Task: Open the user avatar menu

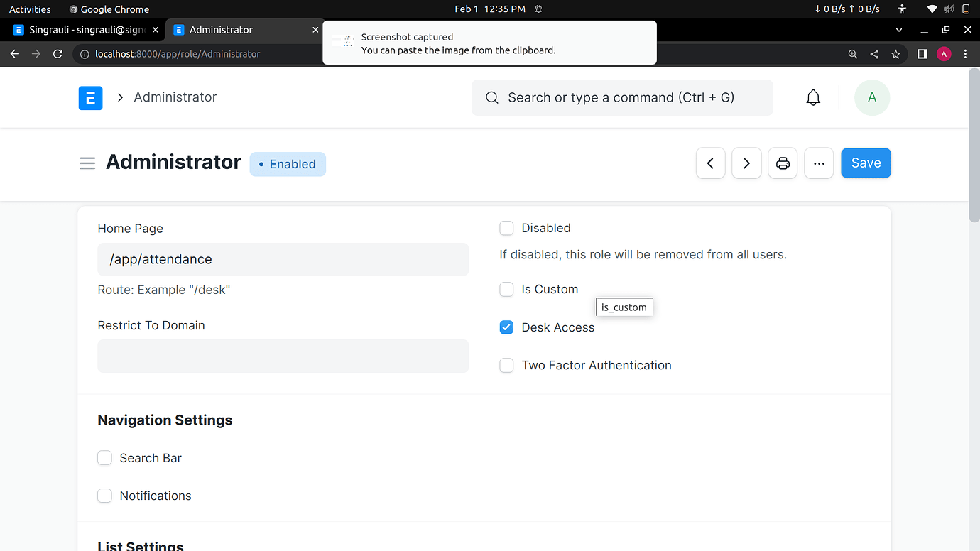Action: [x=871, y=98]
